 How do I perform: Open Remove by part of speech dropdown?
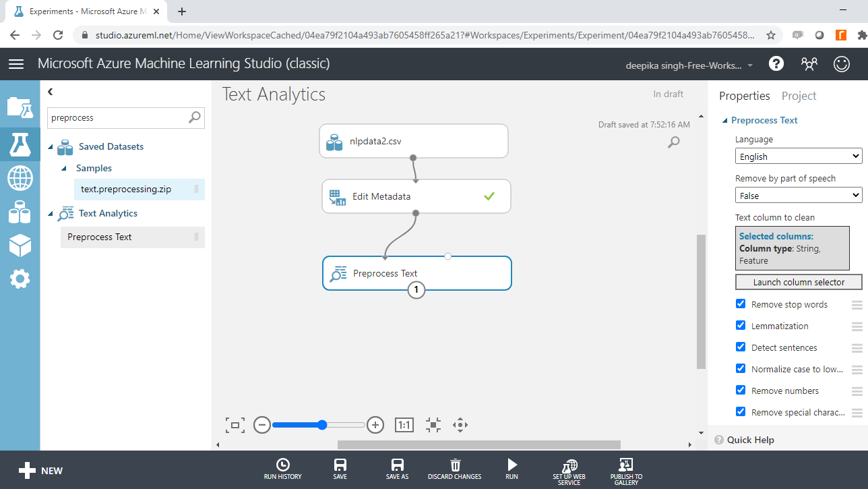click(799, 196)
